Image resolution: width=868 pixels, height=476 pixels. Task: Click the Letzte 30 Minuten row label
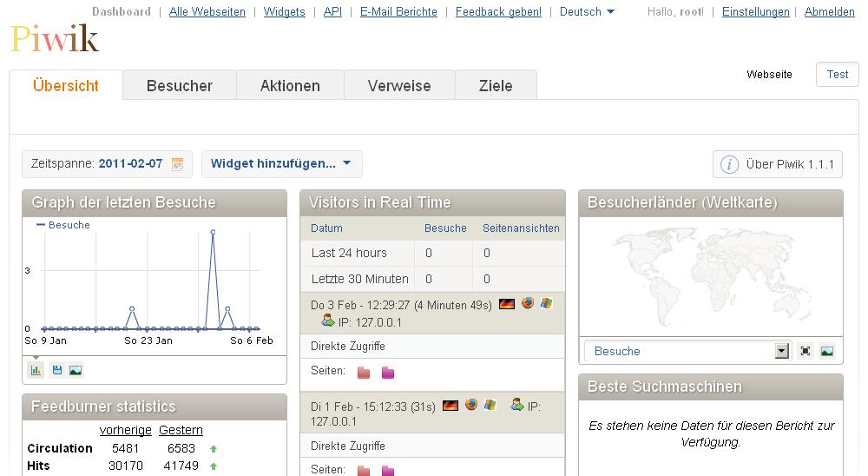pos(360,279)
